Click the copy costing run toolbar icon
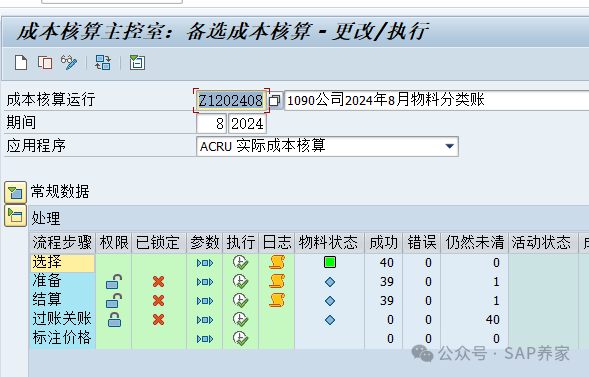This screenshot has width=589, height=377. [x=45, y=62]
